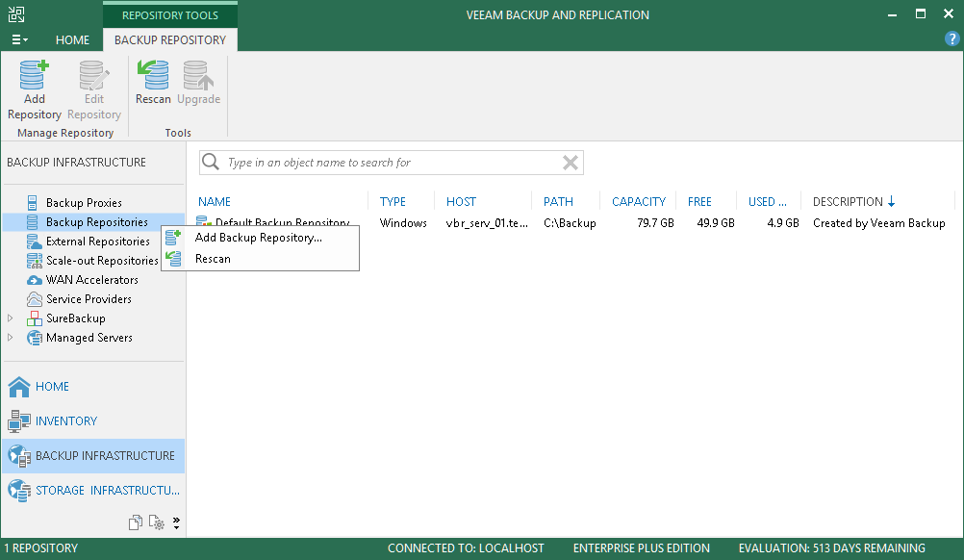Select the External Repositories tree icon
Viewport: 964px width, 560px height.
coord(34,242)
